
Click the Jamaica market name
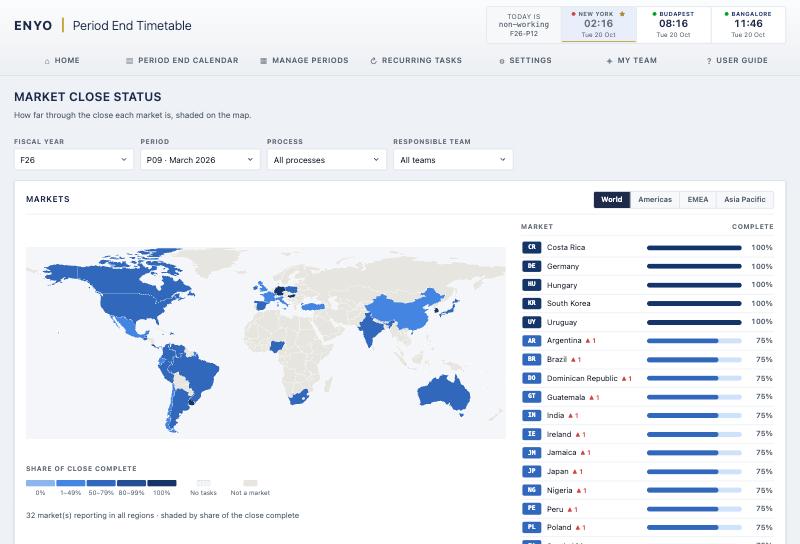coord(561,453)
